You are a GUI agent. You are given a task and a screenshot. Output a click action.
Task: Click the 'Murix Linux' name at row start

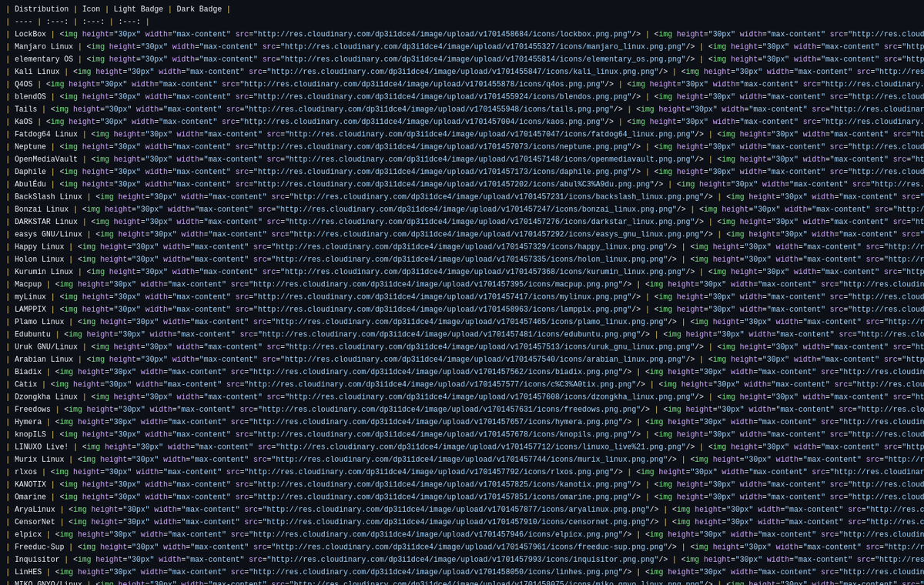click(39, 460)
